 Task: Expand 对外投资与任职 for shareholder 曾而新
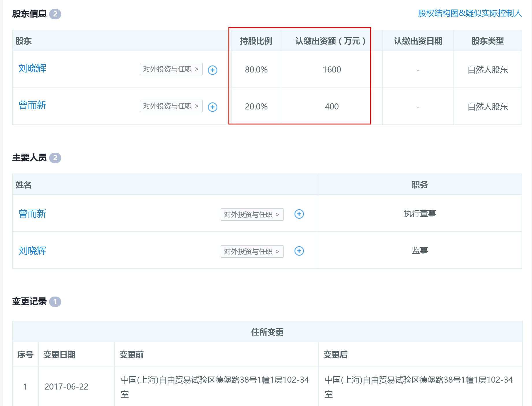tap(171, 106)
